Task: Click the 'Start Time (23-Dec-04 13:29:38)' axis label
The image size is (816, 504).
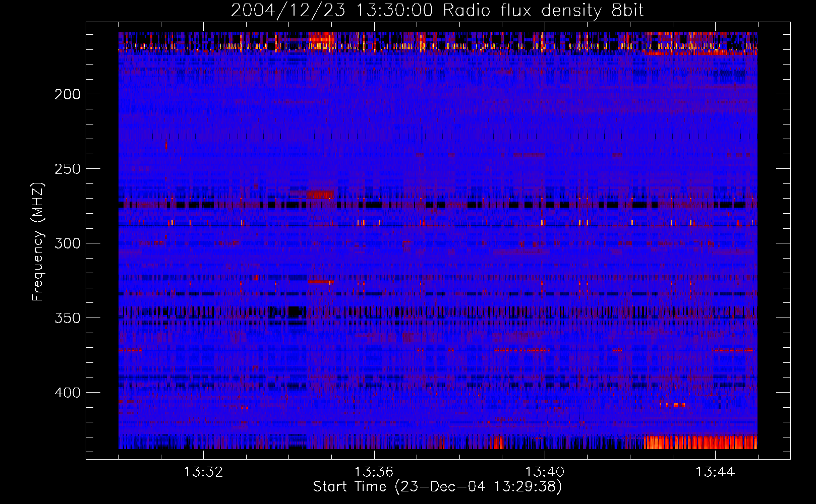Action: coord(437,487)
